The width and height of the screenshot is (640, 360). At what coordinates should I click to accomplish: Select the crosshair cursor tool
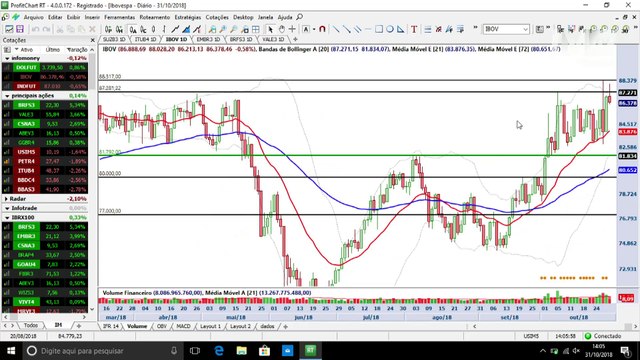[292, 29]
